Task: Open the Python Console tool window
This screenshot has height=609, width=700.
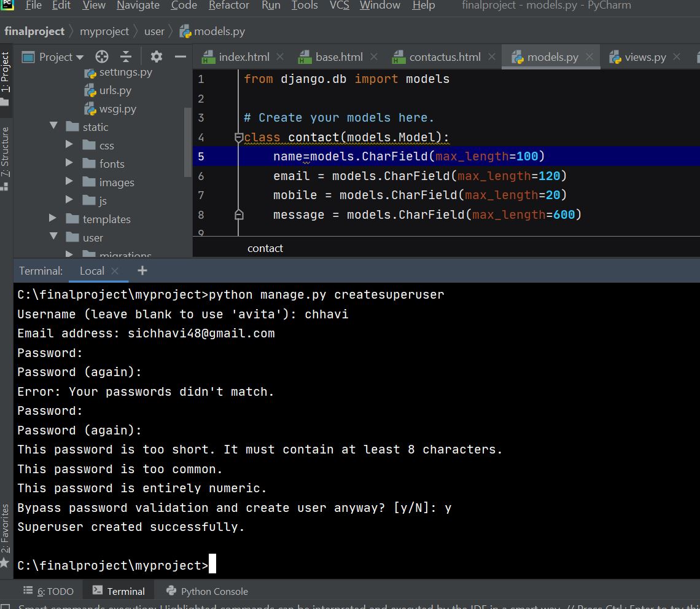Action: pos(207,591)
